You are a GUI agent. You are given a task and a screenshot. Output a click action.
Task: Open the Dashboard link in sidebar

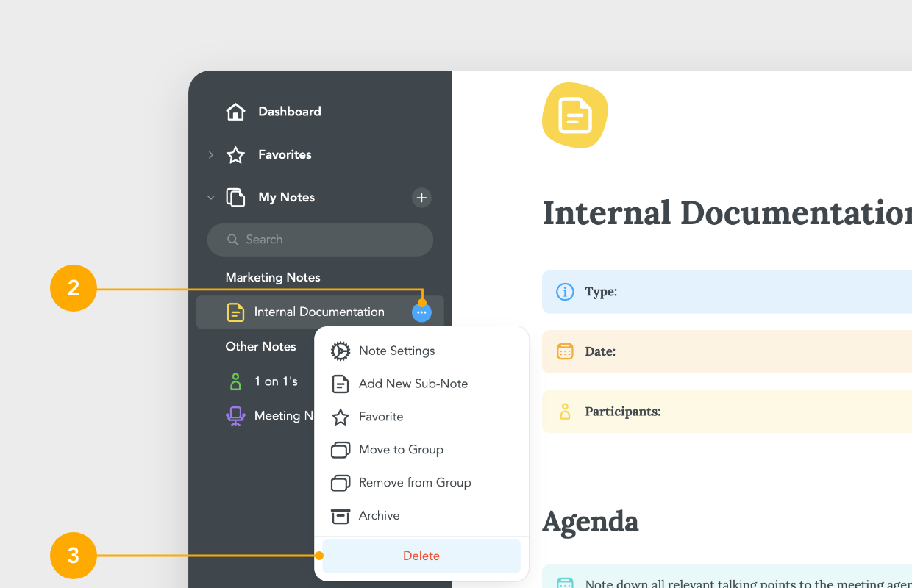(x=290, y=112)
